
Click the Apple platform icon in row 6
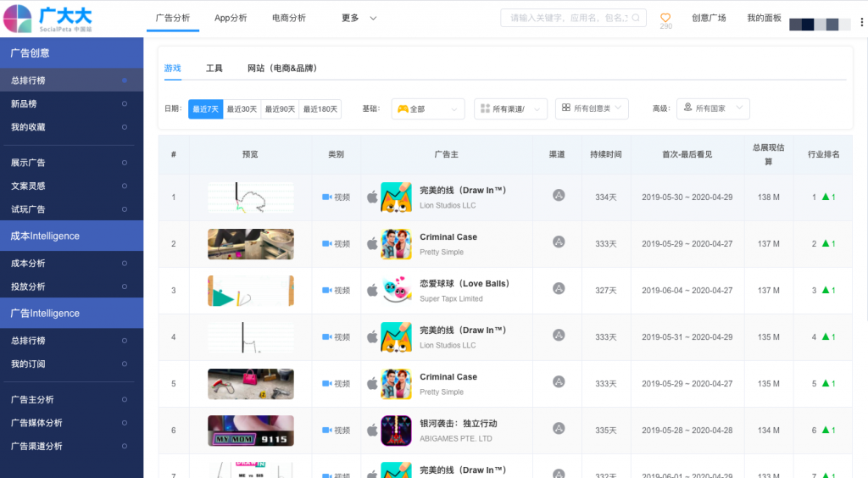(373, 430)
